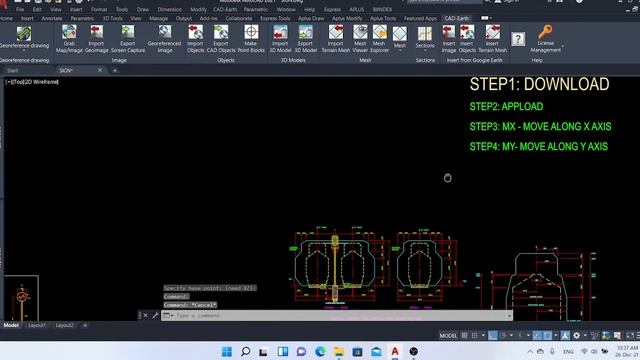Click the Georeference drawing tool
640x360 pixels.
point(24,37)
